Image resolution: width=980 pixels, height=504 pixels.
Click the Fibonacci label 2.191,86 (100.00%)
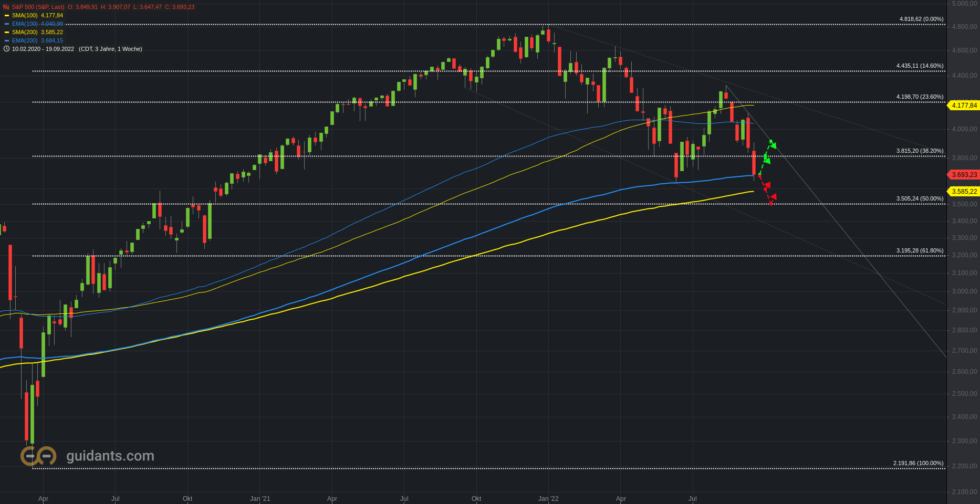tap(918, 463)
